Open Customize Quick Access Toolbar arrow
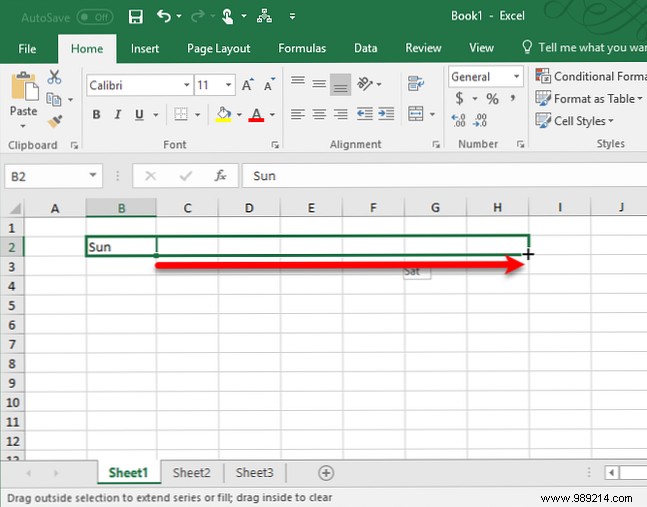Screen dimensions: 647x507 tap(292, 17)
